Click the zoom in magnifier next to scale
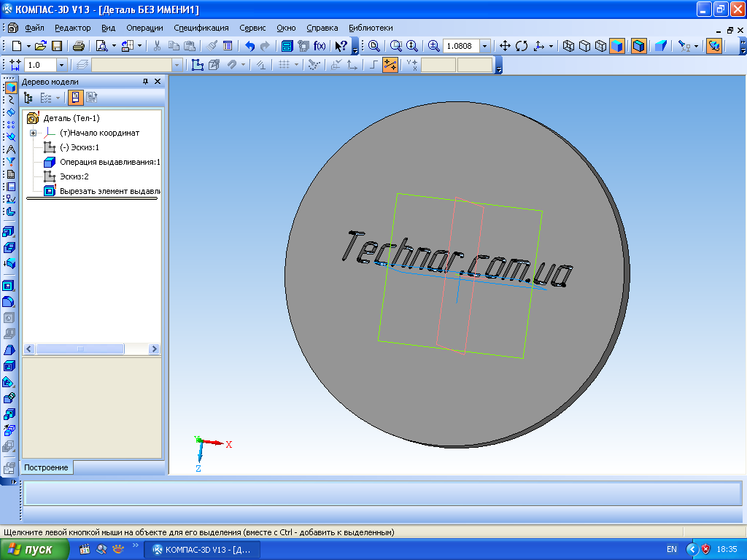Viewport: 747px width, 560px height. coord(433,46)
